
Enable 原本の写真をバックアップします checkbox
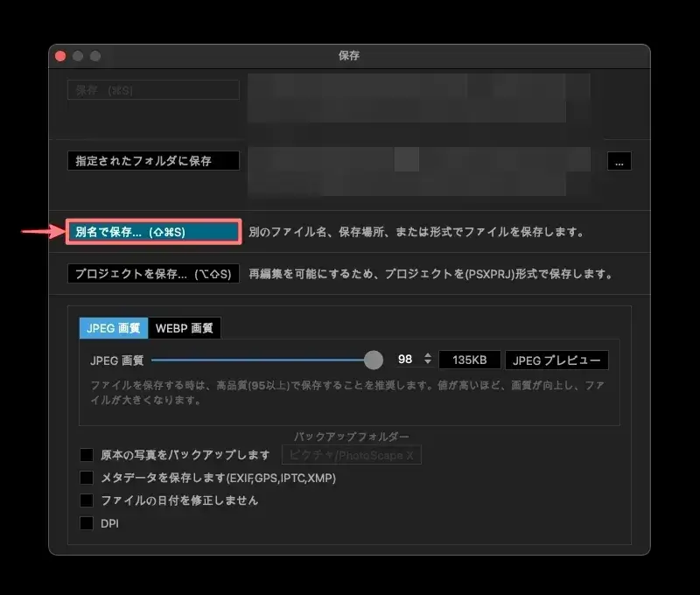86,454
